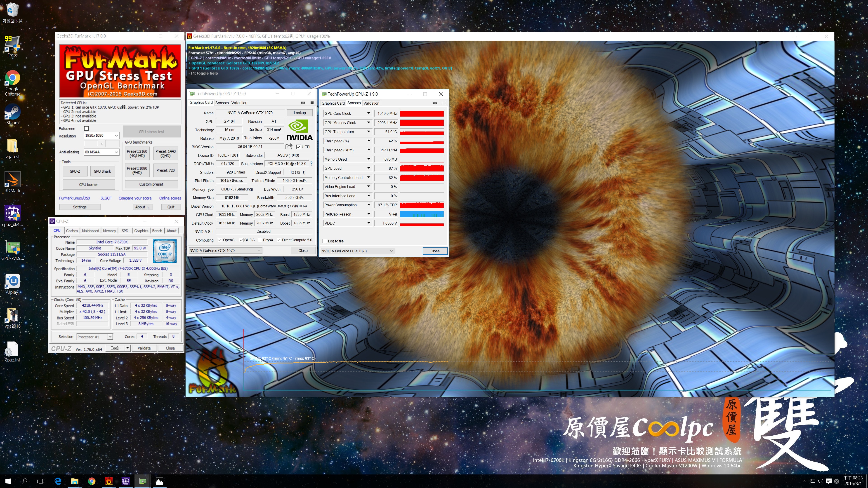The height and width of the screenshot is (488, 868).
Task: Launch the CPU burner tool
Action: pyautogui.click(x=89, y=185)
